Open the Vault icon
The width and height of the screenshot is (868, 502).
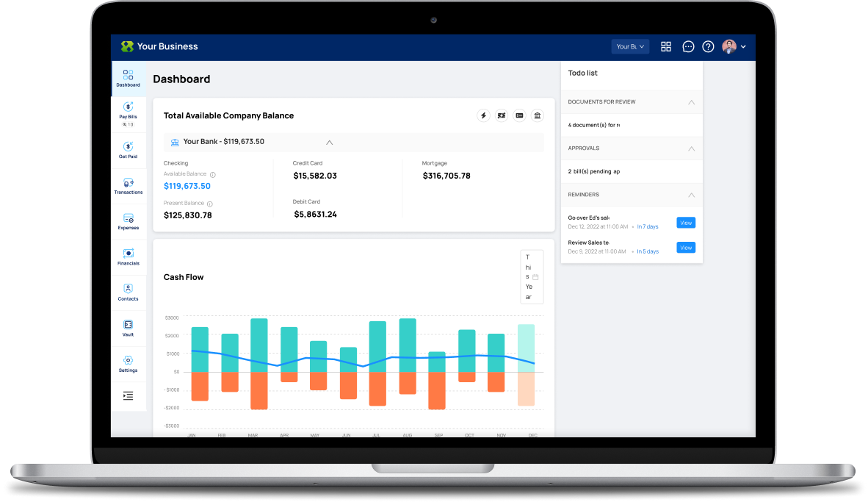coord(128,328)
